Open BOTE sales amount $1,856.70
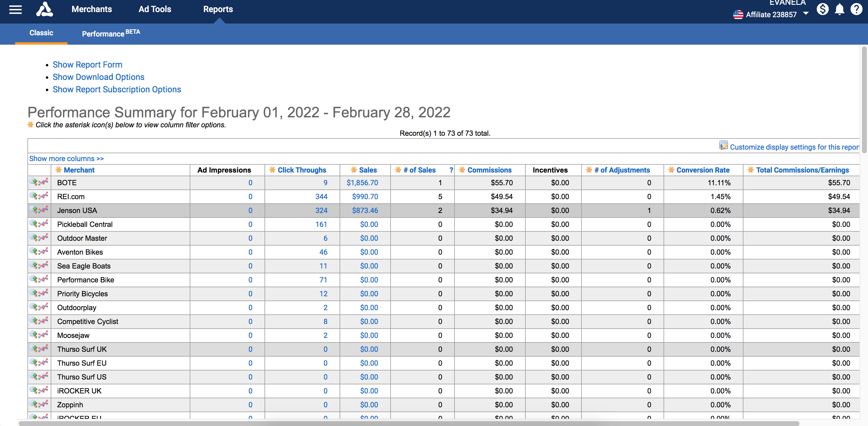This screenshot has height=426, width=868. pos(362,183)
